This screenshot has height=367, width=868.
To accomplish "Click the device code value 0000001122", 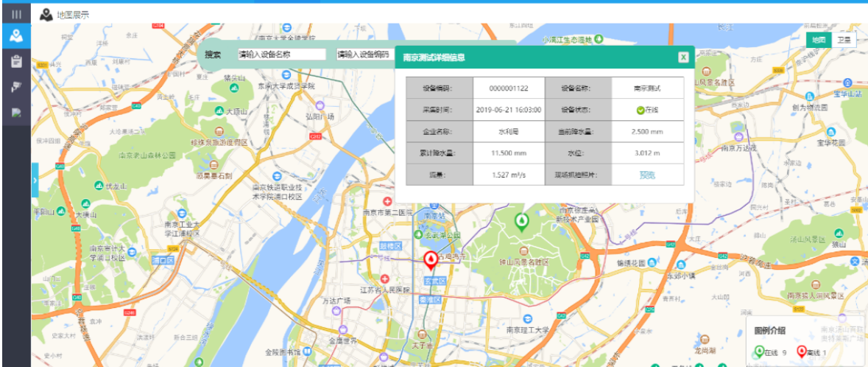I will coord(508,88).
